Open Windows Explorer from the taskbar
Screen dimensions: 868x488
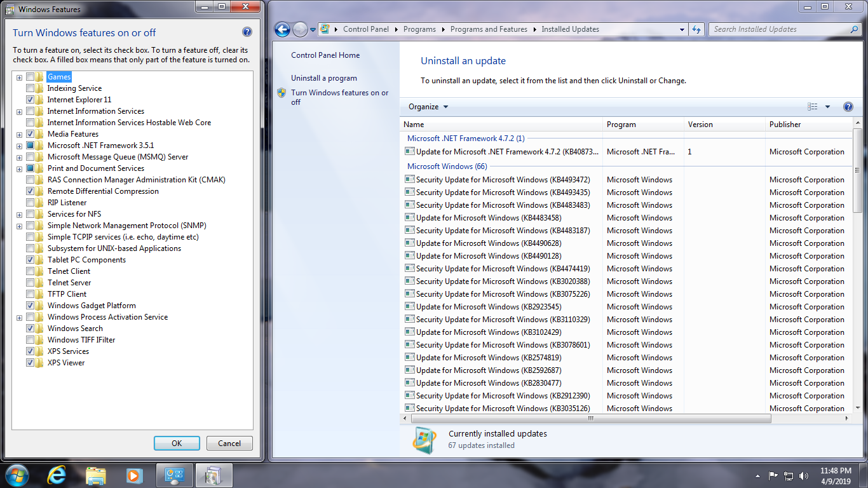[x=96, y=475]
